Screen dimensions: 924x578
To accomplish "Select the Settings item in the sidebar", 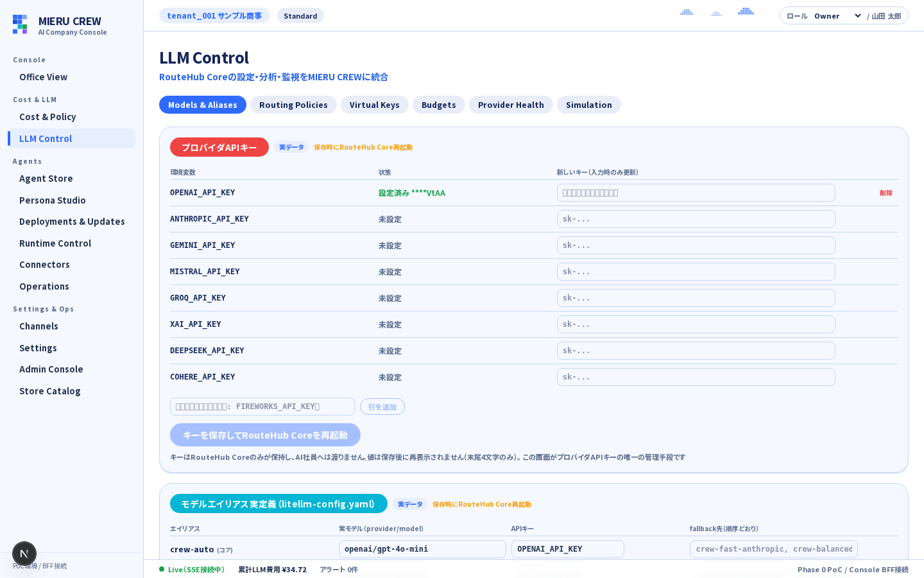I will point(72,348).
